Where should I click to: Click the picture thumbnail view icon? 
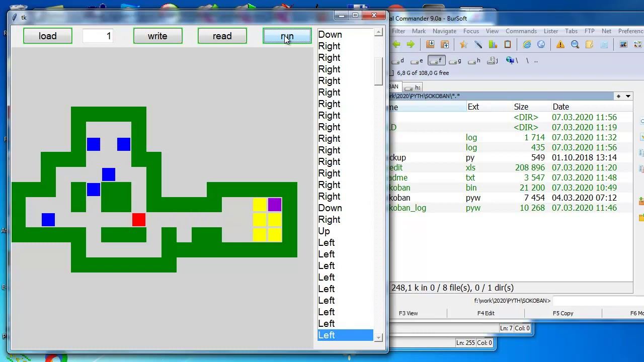(x=623, y=44)
